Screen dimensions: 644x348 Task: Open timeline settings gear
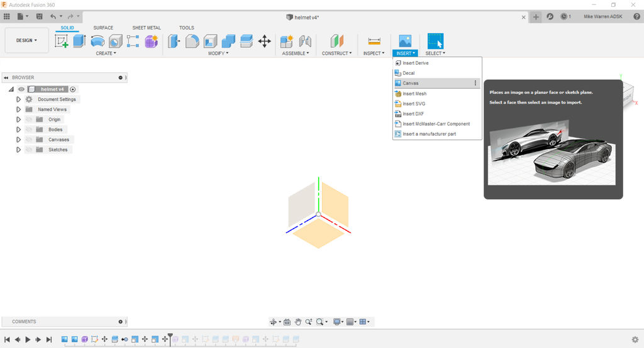[x=635, y=339]
